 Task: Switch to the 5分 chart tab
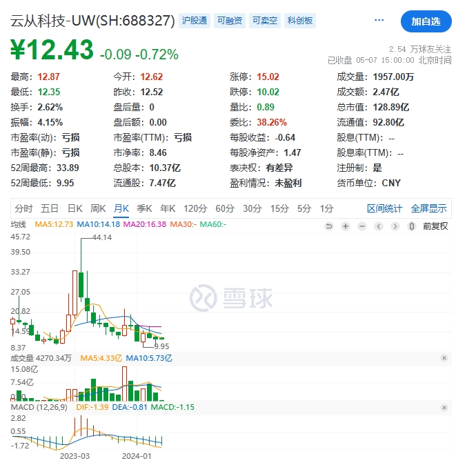pos(304,208)
